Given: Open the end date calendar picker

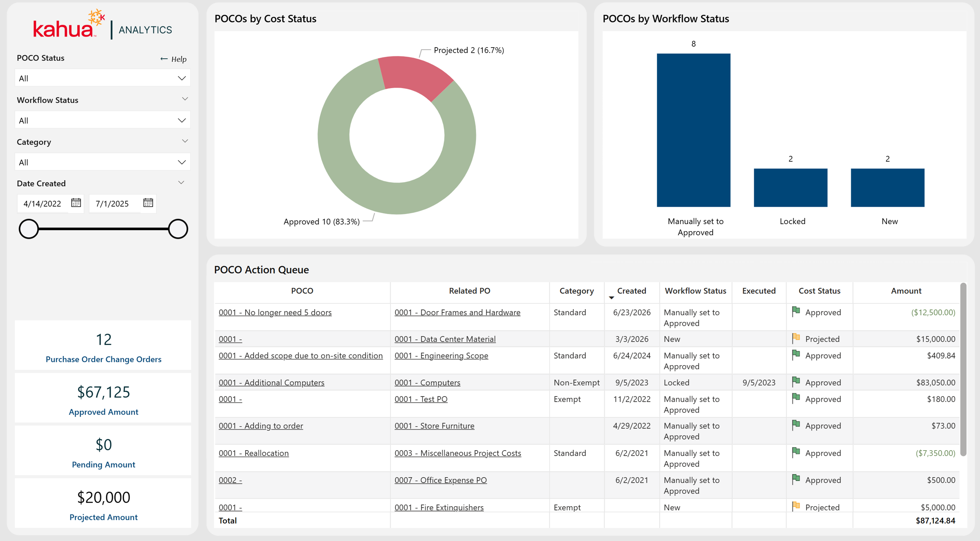Looking at the screenshot, I should coord(148,203).
